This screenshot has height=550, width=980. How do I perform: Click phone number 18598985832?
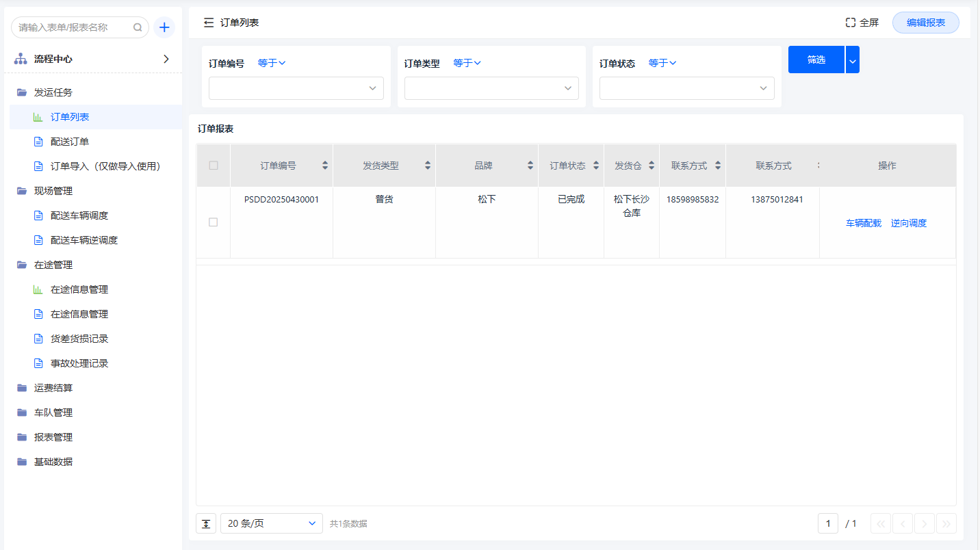coord(693,200)
